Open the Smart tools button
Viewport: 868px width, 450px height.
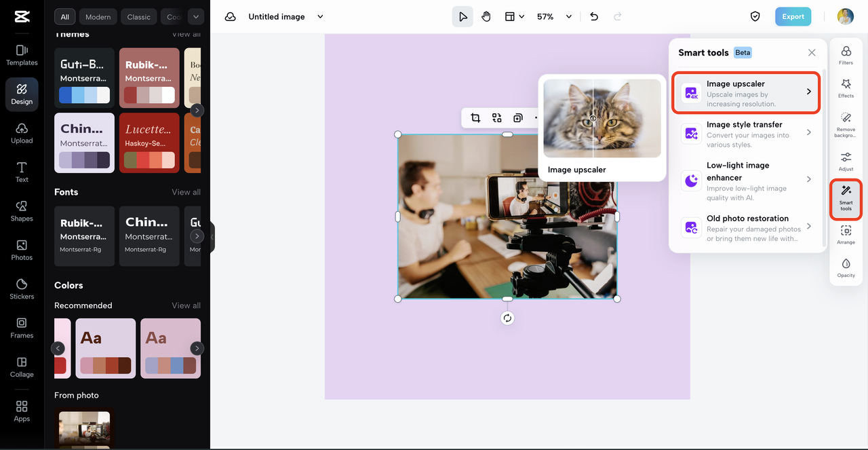[846, 200]
